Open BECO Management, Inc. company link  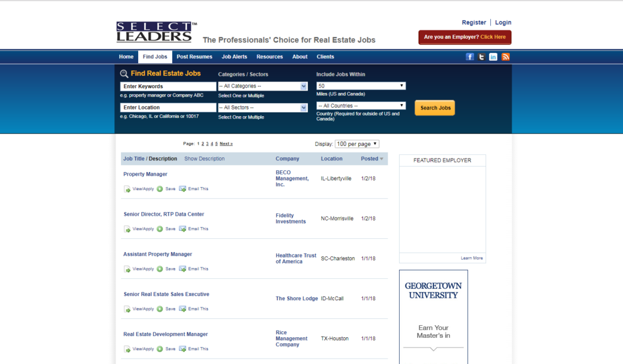(x=292, y=179)
